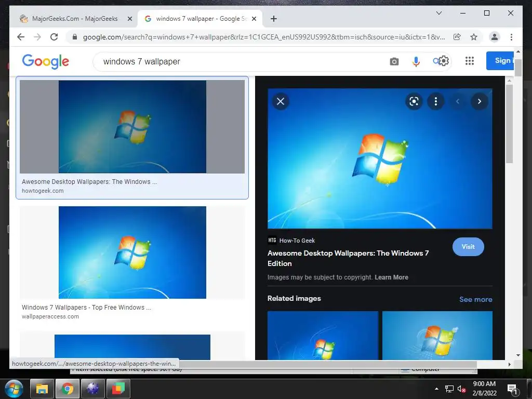Open preview panel three-dot options
Screen dimensions: 532x399
click(x=436, y=101)
